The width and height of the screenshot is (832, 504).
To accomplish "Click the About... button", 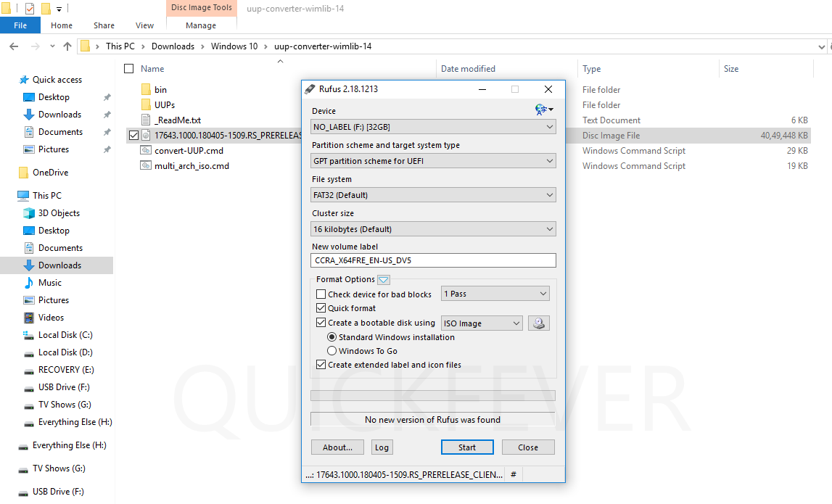I will click(x=337, y=447).
